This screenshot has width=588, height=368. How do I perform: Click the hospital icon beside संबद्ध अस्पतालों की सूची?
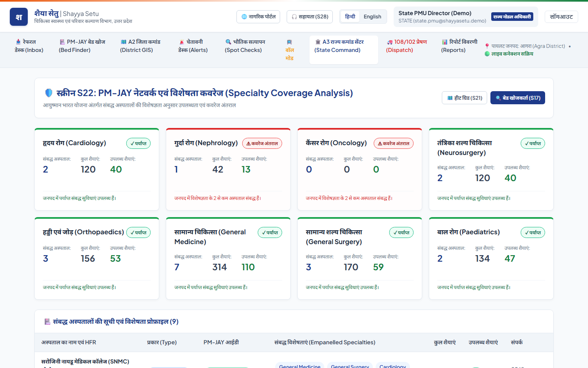47,322
